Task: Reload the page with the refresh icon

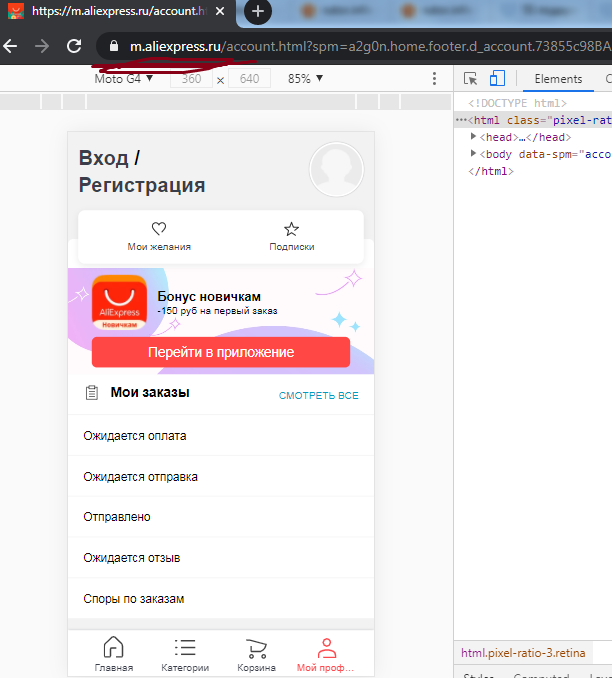Action: tap(74, 46)
